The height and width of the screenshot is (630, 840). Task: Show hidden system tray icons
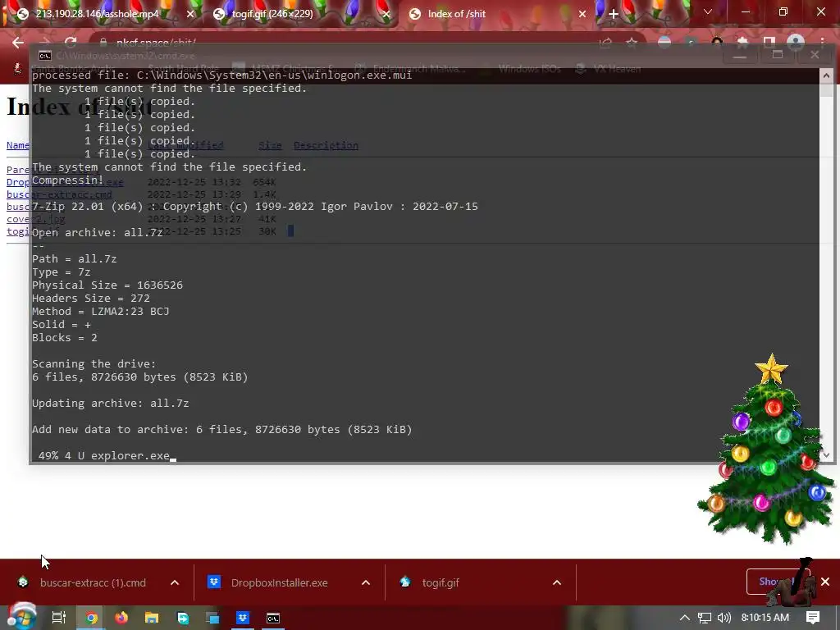click(685, 618)
